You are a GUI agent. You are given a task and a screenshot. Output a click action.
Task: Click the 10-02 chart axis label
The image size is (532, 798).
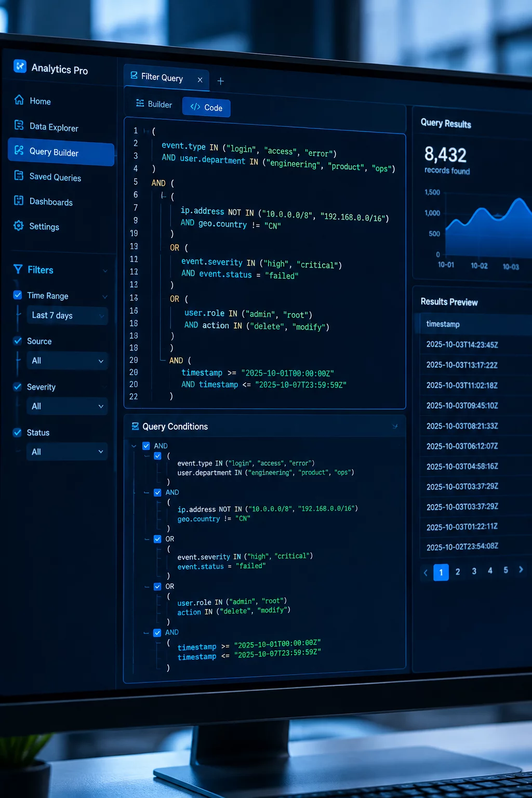tap(479, 265)
